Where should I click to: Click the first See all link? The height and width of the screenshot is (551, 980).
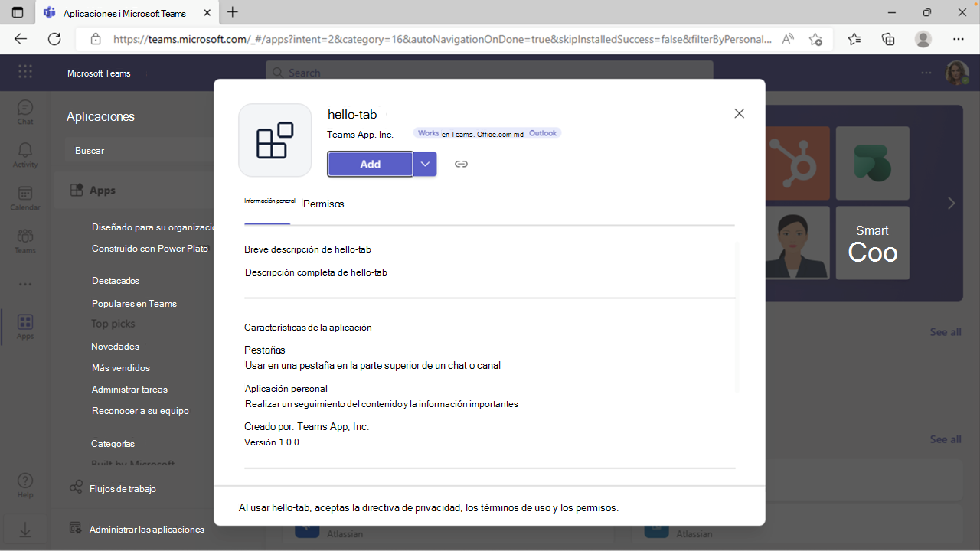(x=946, y=332)
